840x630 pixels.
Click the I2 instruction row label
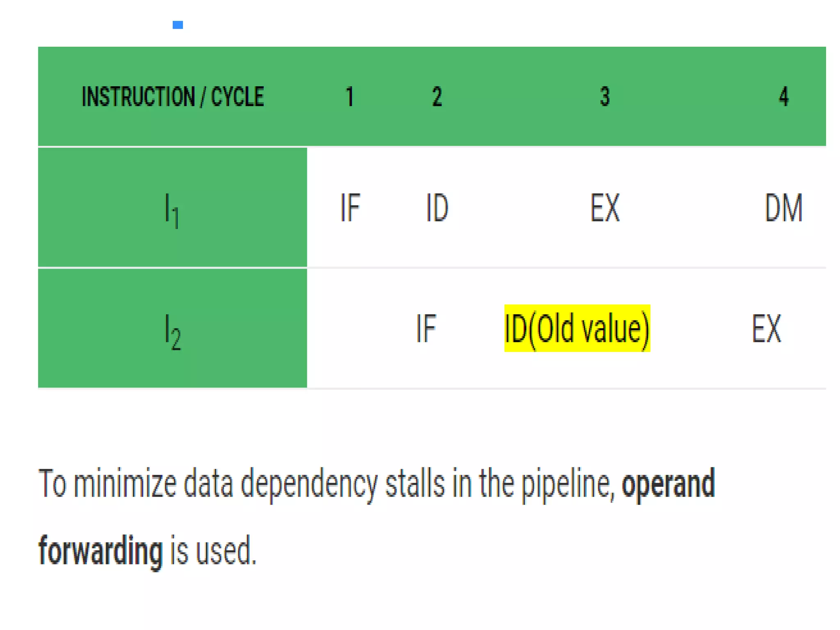pyautogui.click(x=172, y=331)
